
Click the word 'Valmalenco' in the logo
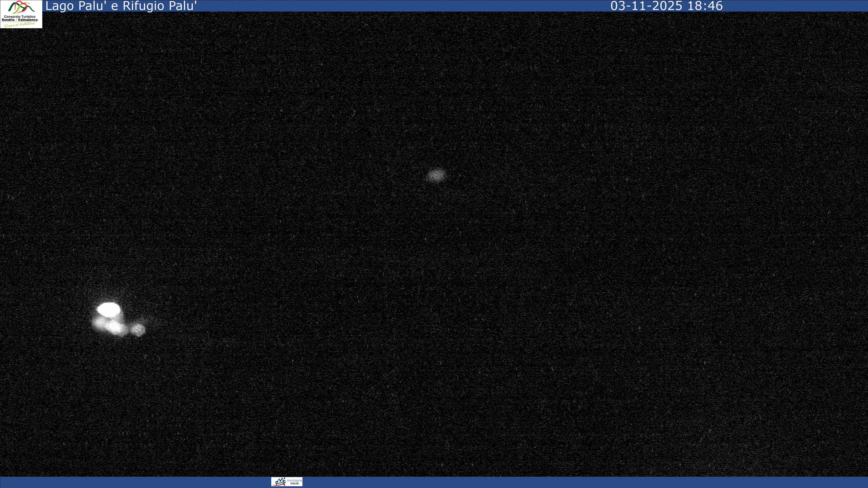[x=28, y=20]
